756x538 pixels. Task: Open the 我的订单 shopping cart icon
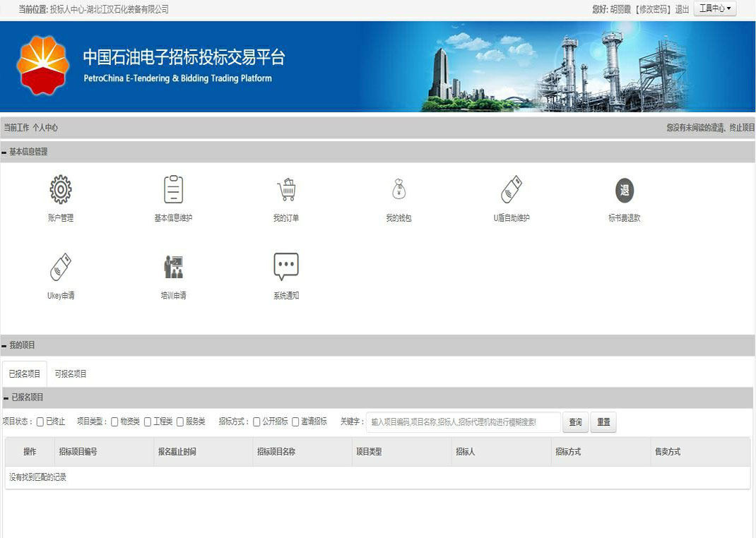tap(286, 189)
